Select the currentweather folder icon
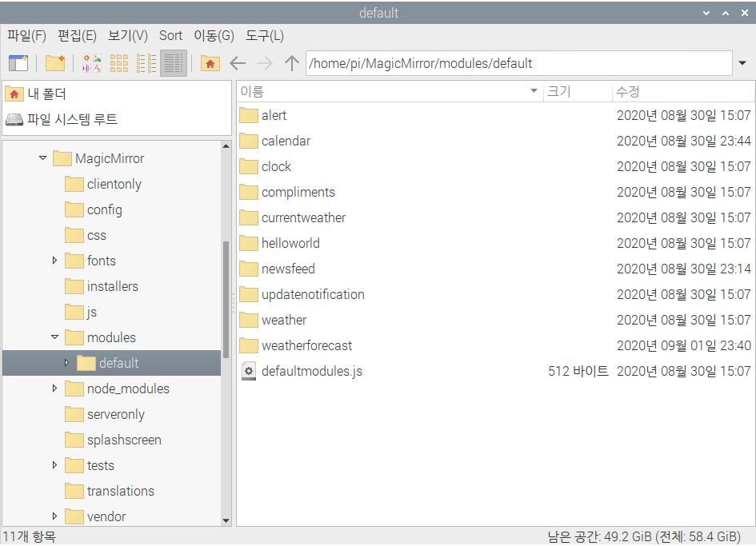This screenshot has height=546, width=756. click(x=249, y=217)
